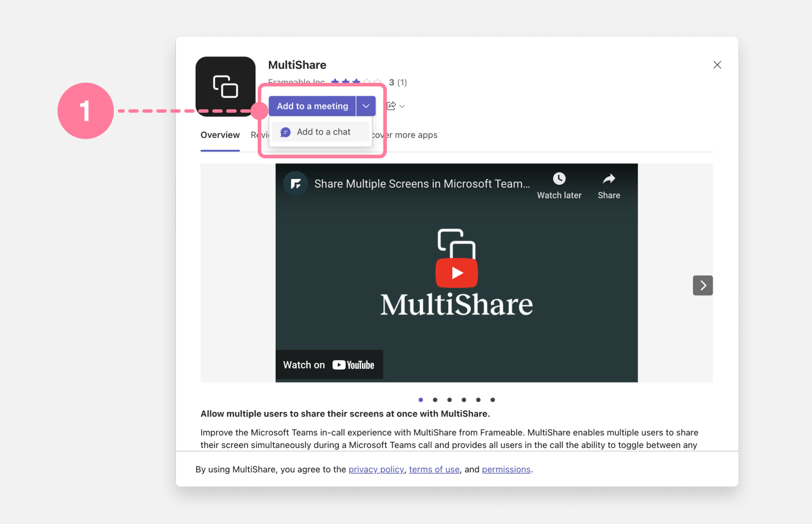The width and height of the screenshot is (812, 524).
Task: Click the share icon next to Add to a meeting
Action: click(x=390, y=105)
